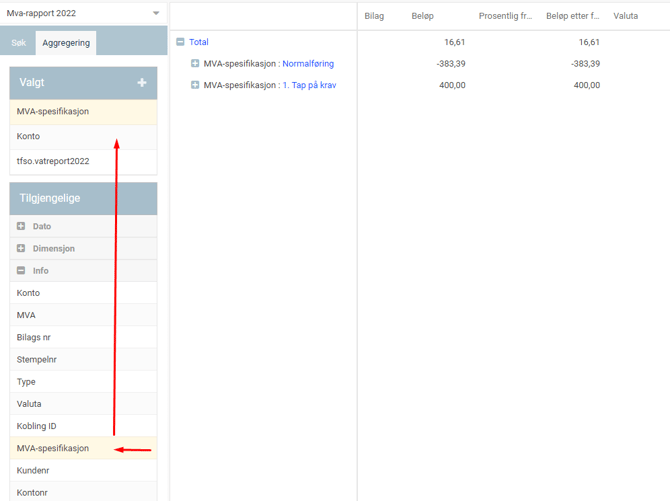Expand the Dimensjon group

[21, 248]
